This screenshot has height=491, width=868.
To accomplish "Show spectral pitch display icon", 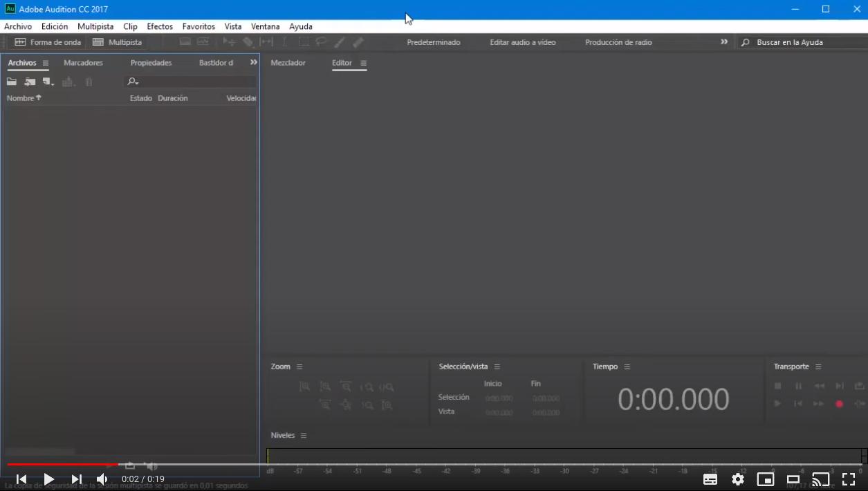I will [x=203, y=42].
